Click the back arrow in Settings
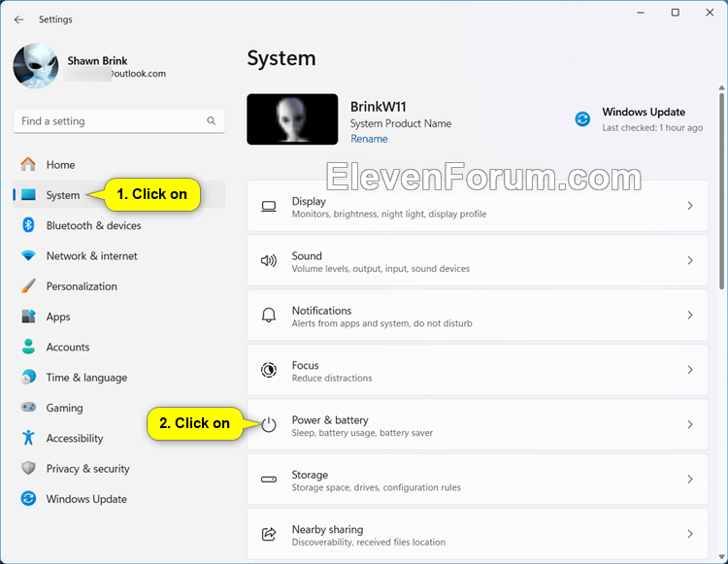This screenshot has width=728, height=564. tap(18, 19)
